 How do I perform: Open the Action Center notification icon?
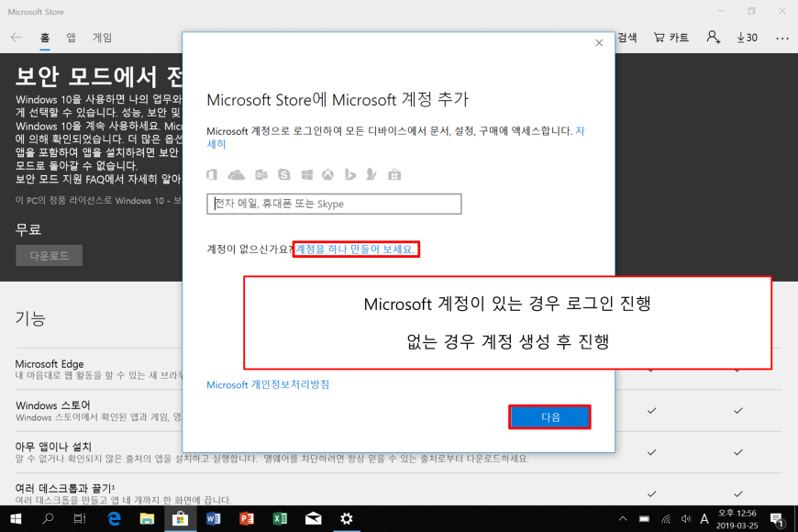(x=777, y=519)
